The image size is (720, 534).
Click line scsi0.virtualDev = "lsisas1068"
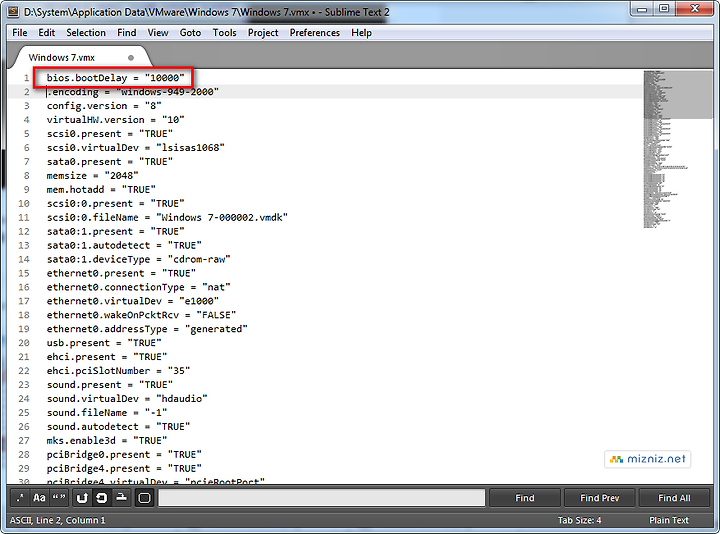135,147
